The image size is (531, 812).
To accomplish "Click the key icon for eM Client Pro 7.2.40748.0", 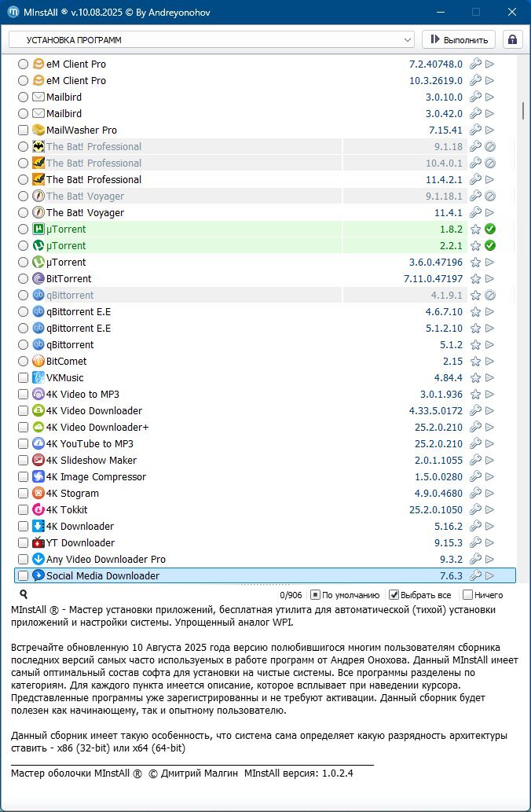I will (475, 64).
